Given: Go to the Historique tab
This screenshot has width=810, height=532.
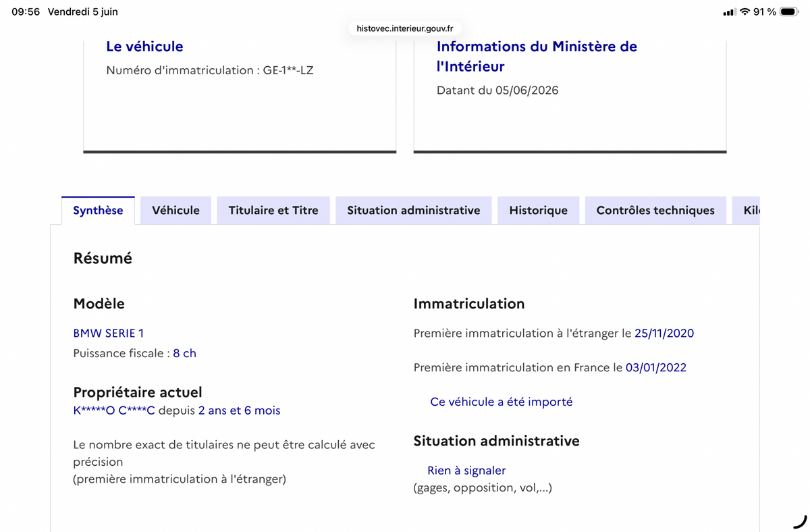Looking at the screenshot, I should pos(538,211).
